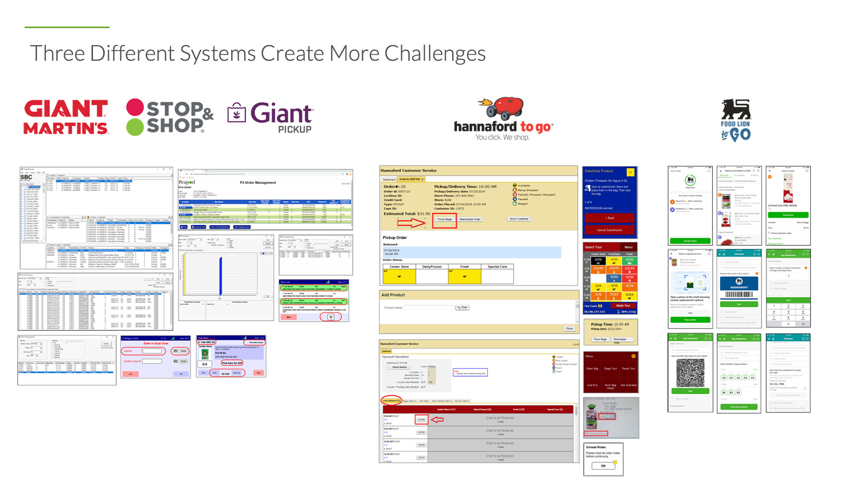The height and width of the screenshot is (488, 868).
Task: Click the < Back button in Substitute Product
Action: coord(609,218)
